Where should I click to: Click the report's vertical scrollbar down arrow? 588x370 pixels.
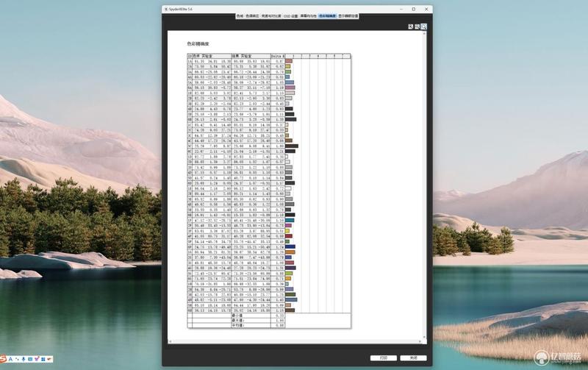(x=425, y=338)
